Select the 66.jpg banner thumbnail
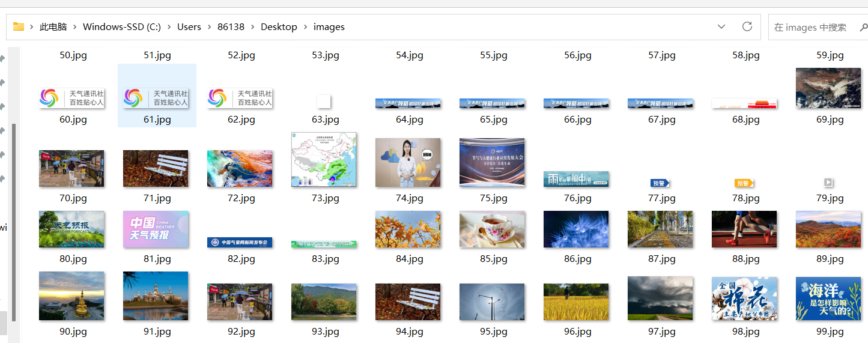 click(x=576, y=104)
